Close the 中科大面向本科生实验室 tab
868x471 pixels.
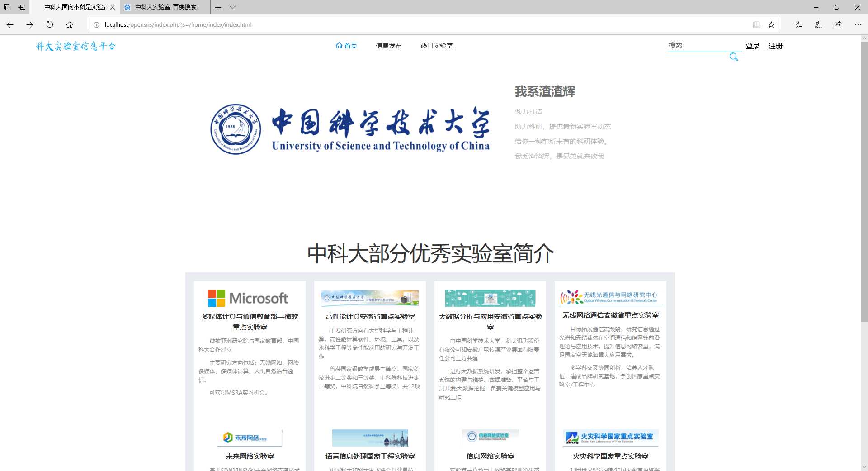[x=113, y=7]
